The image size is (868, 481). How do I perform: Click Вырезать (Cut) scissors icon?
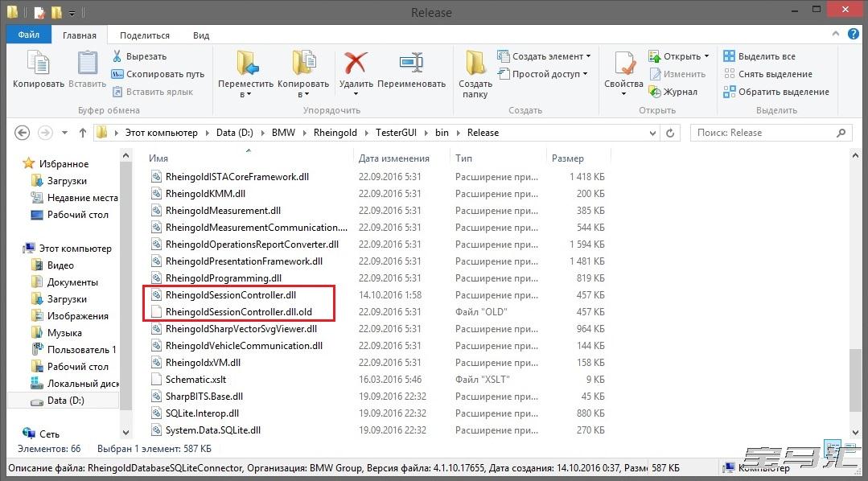coord(117,56)
